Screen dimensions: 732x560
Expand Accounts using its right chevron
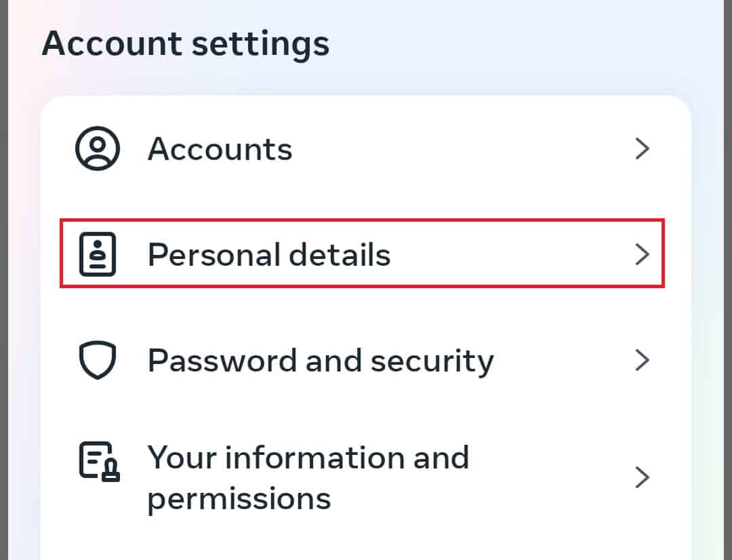(x=642, y=148)
